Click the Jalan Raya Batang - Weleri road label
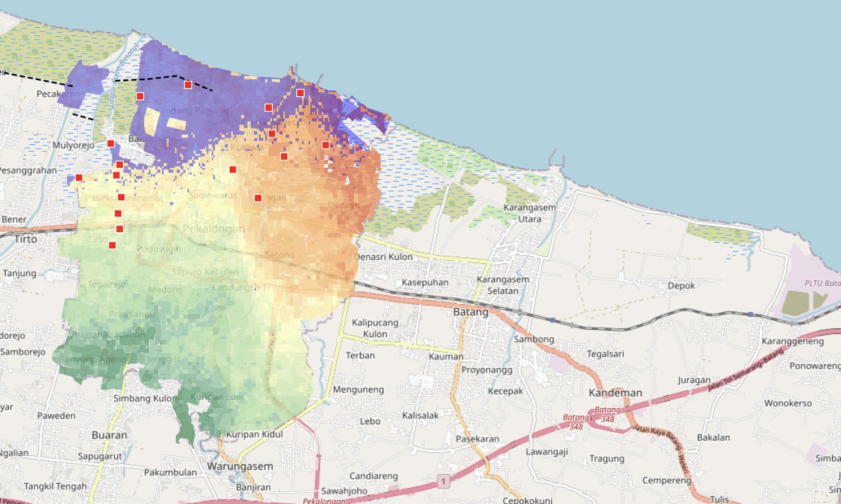 tap(660, 449)
